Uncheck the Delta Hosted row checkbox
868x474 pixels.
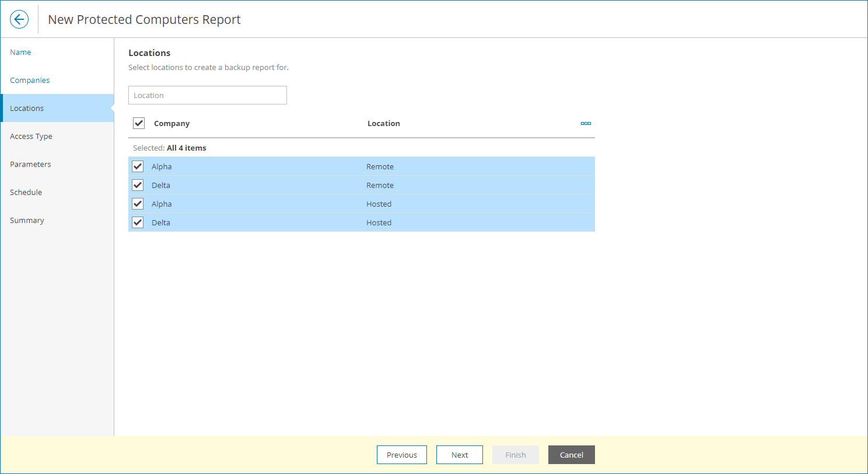[138, 222]
